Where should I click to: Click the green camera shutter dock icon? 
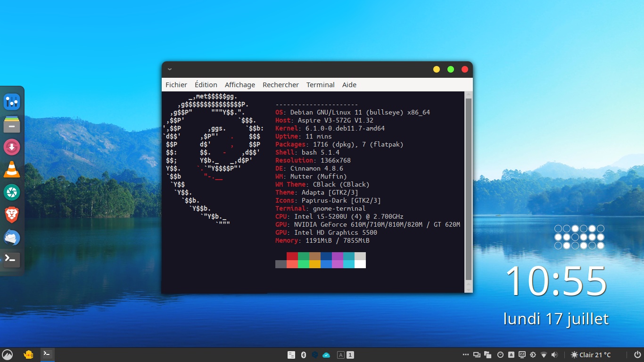point(12,192)
